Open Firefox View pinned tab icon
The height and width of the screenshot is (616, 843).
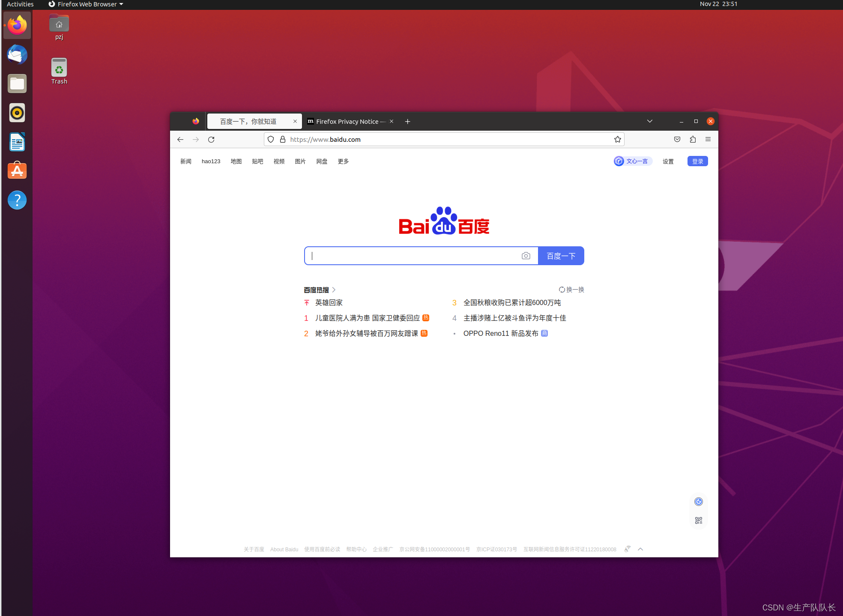[196, 122]
